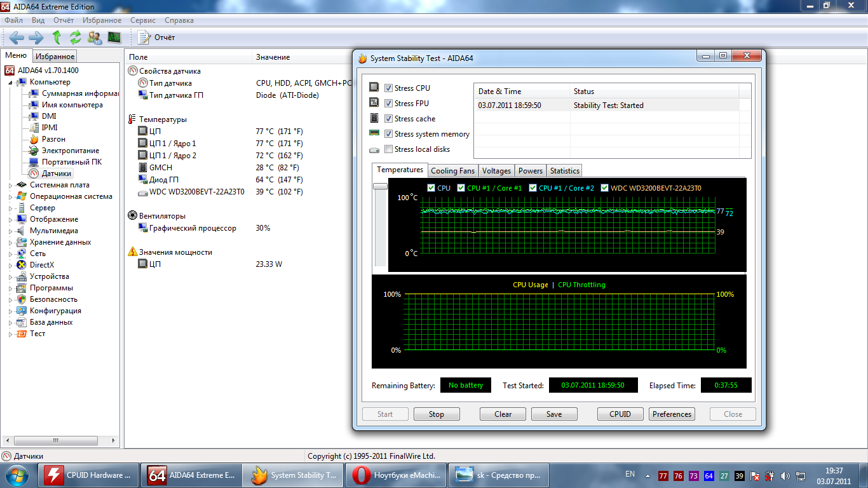Switch to Opera in the taskbar
Screen dimensions: 868x488
tap(394, 475)
